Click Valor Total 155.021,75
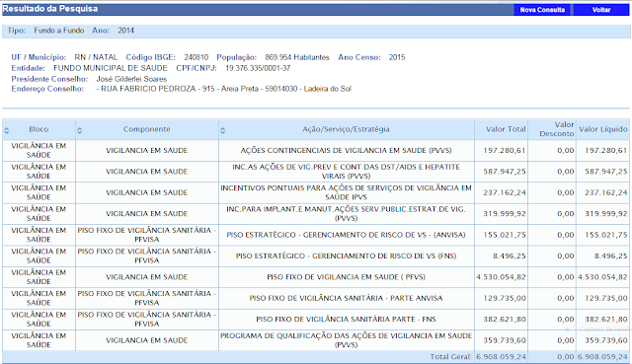The image size is (632, 364). pyautogui.click(x=505, y=235)
